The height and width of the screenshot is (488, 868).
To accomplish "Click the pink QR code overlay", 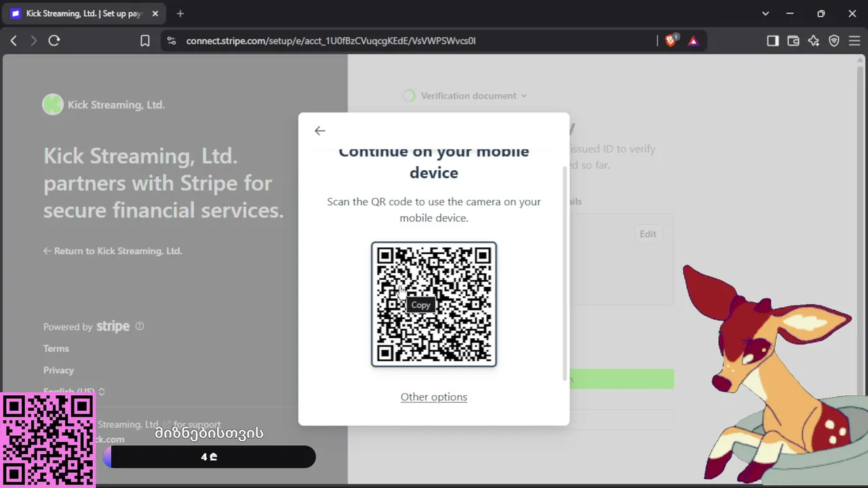I will pyautogui.click(x=47, y=441).
